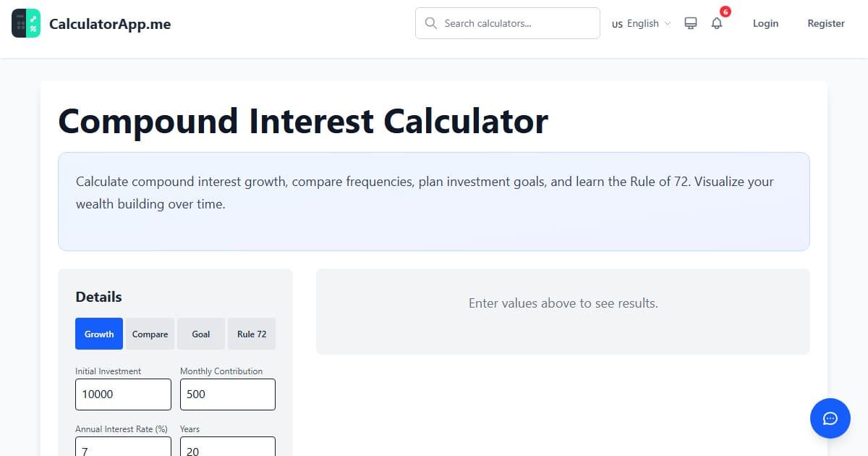This screenshot has width=868, height=456.
Task: Activate the Rule 72 mode
Action: point(252,334)
